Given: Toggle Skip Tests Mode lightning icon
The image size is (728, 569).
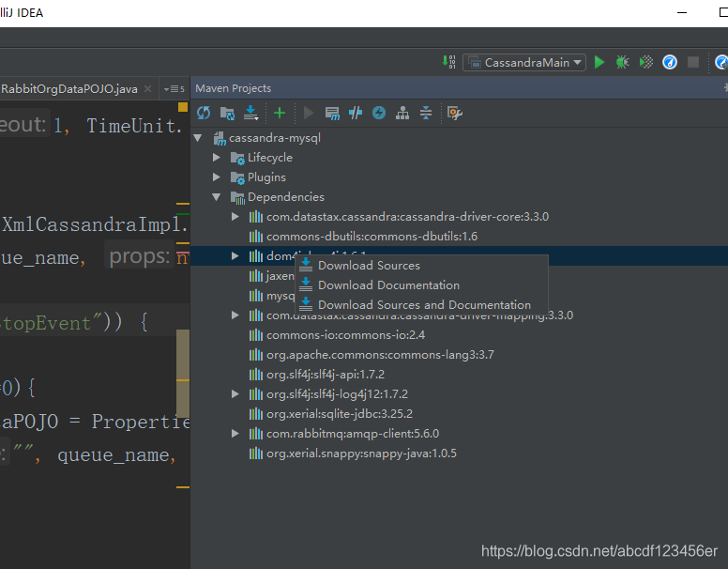Looking at the screenshot, I should pos(379,113).
